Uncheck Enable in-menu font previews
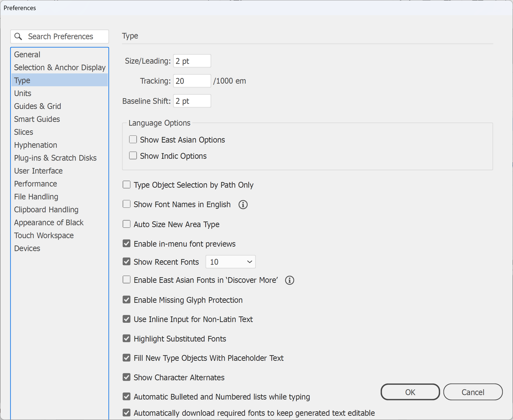 (x=127, y=244)
